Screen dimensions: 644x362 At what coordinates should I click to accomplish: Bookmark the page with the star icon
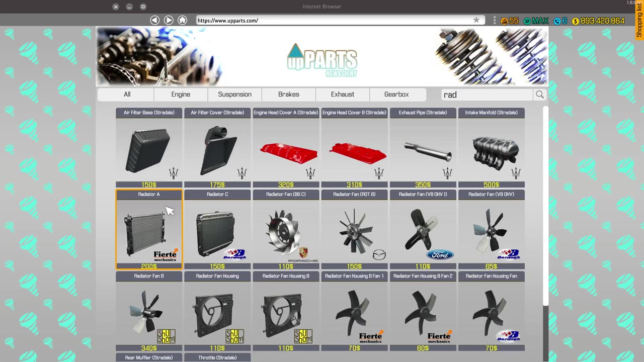coord(476,20)
